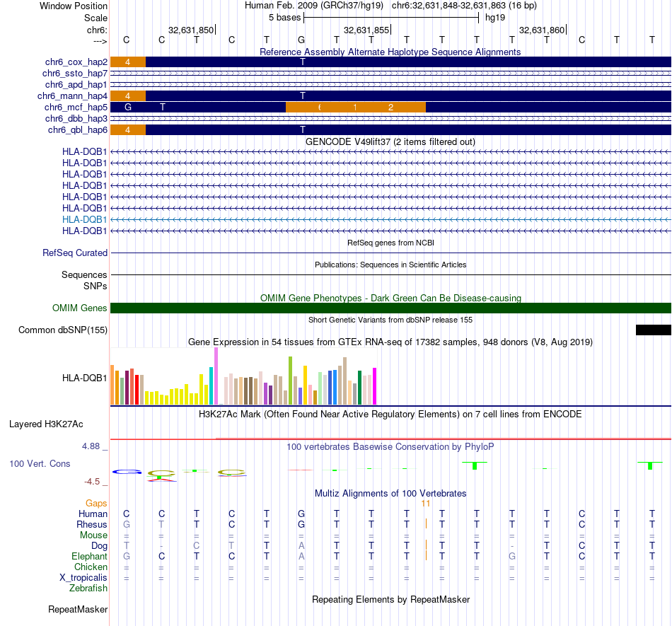
Task: Click the tall violet bar in GTEx chart
Action: (216, 376)
